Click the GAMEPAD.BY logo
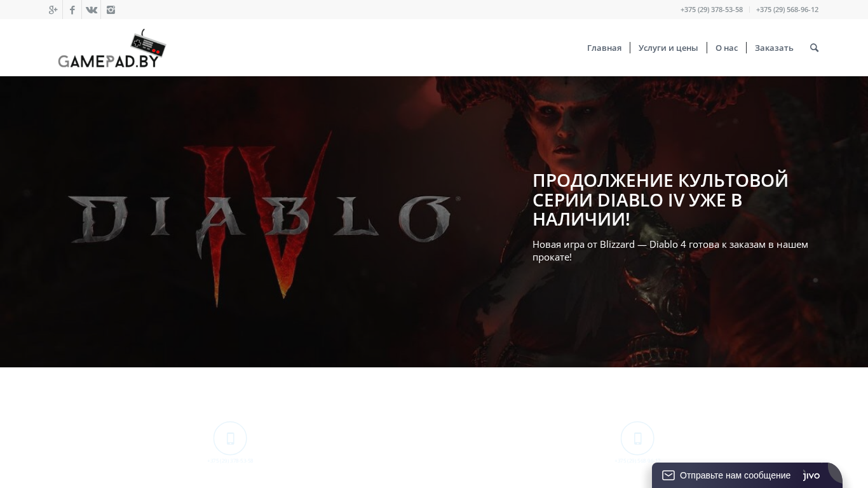Viewport: 868px width, 488px height. pyautogui.click(x=112, y=48)
